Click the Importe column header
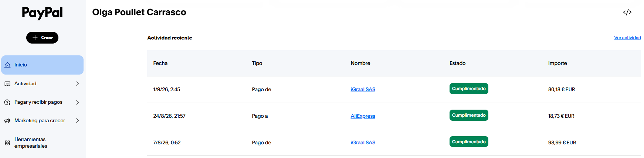 (557, 63)
